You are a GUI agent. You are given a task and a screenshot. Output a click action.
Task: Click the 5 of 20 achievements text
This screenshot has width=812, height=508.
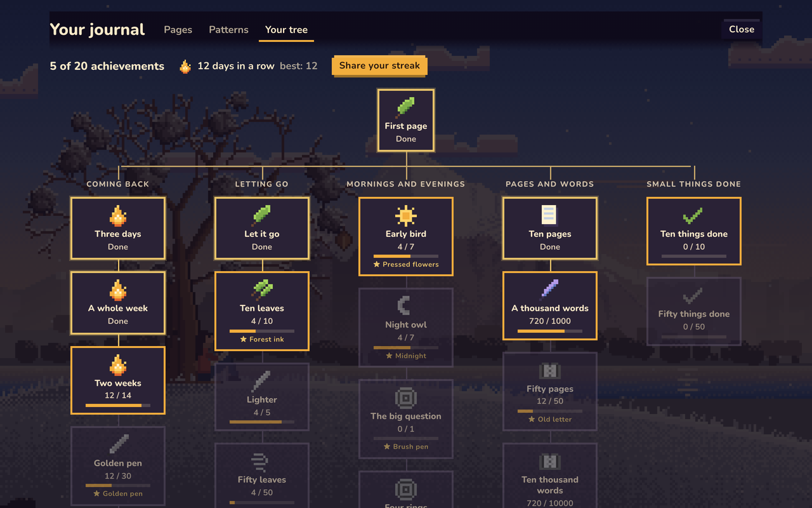107,66
